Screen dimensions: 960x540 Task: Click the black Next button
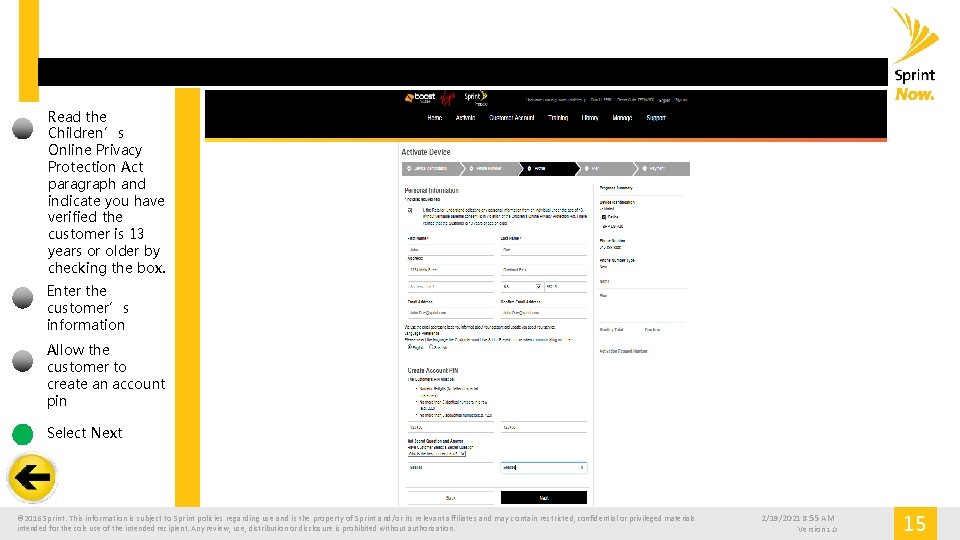pos(544,498)
